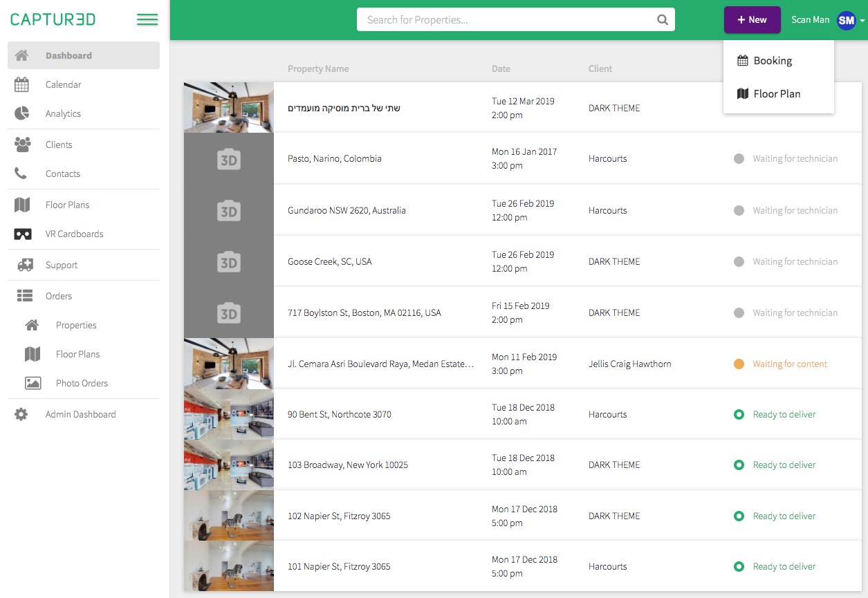The height and width of the screenshot is (598, 868).
Task: Click the Calendar icon in sidebar
Action: click(21, 84)
